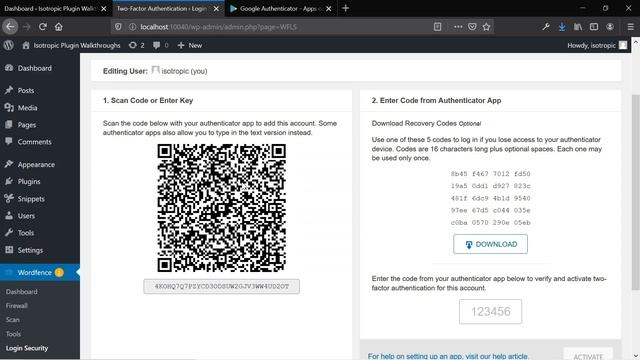Open Login Security submenu item
640x360 pixels.
[x=27, y=348]
